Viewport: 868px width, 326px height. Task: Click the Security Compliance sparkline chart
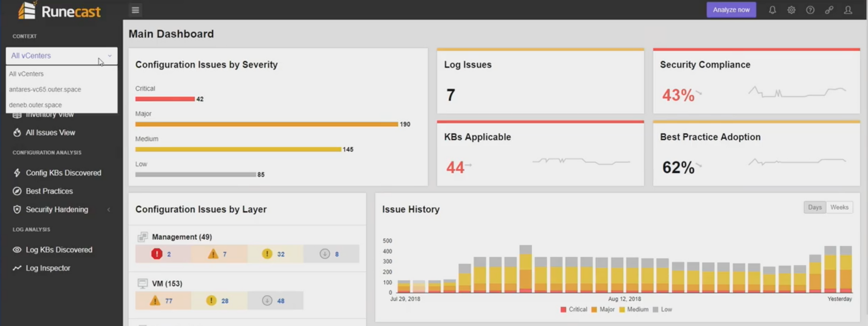tap(797, 92)
